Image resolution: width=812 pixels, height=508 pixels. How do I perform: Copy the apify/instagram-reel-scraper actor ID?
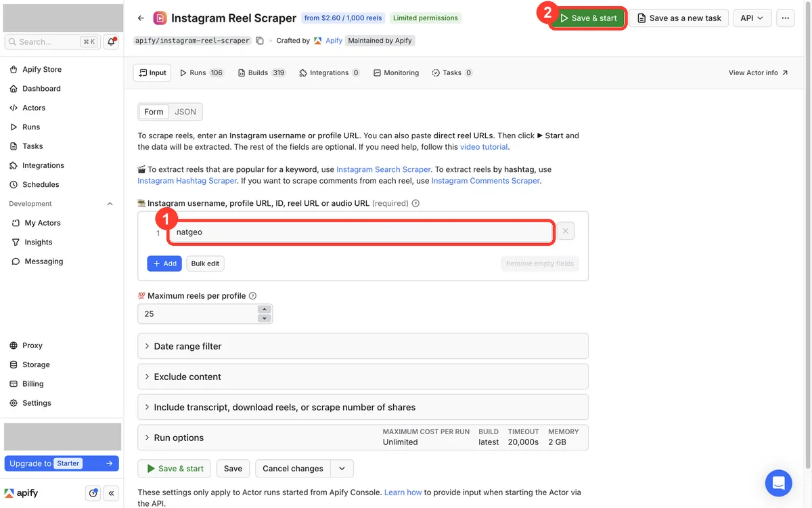pos(260,41)
